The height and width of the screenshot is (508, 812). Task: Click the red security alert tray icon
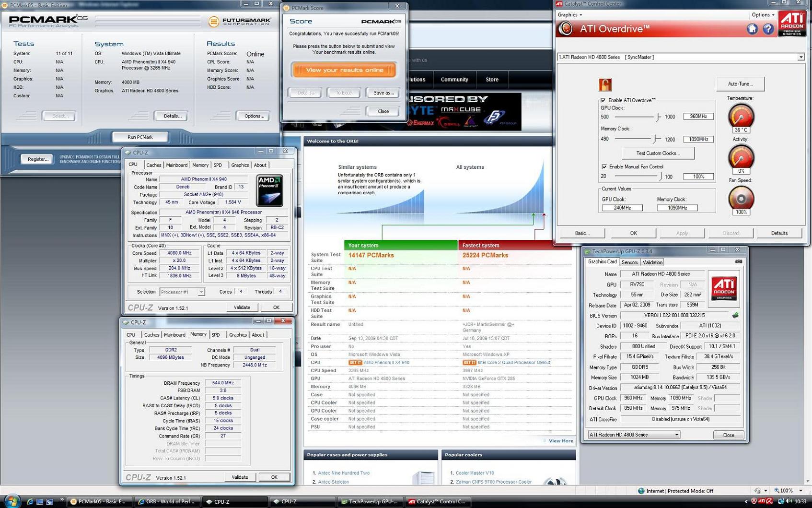click(754, 501)
